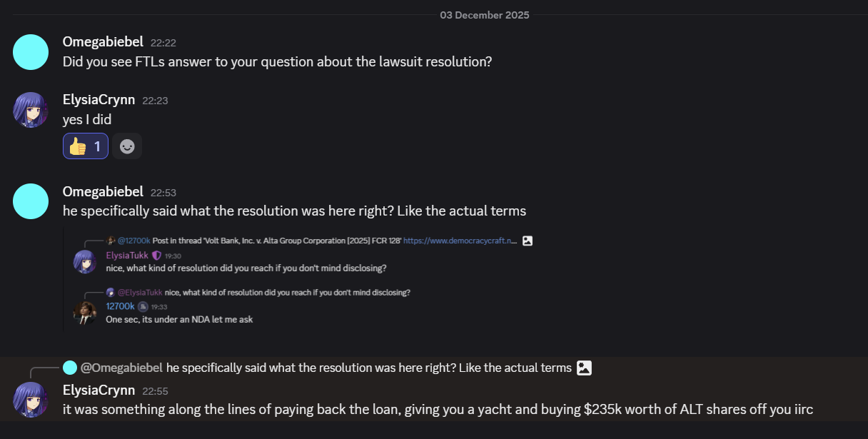The height and width of the screenshot is (439, 868).
Task: Click the @Omegabiebel mention in the reply preview
Action: [121, 368]
